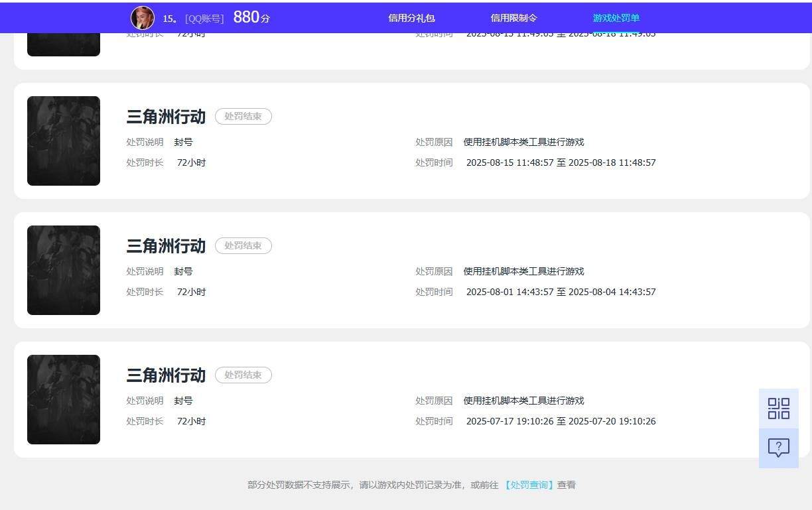This screenshot has width=812, height=510.
Task: Open 信用限制令 tab
Action: pos(513,18)
